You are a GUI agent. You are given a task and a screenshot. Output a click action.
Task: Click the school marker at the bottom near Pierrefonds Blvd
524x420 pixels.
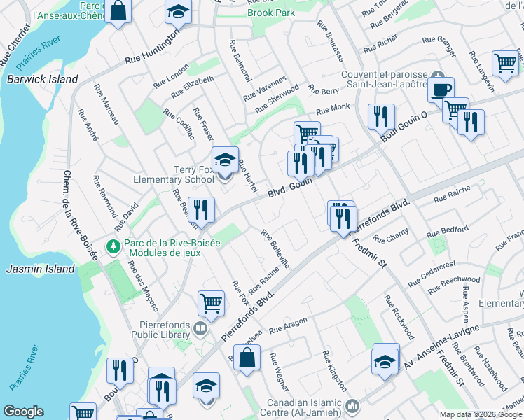pyautogui.click(x=206, y=387)
